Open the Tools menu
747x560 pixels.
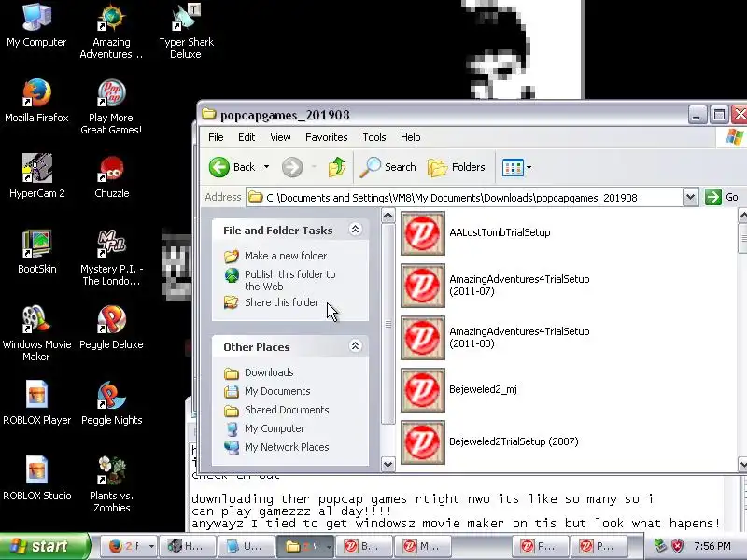[x=374, y=137]
